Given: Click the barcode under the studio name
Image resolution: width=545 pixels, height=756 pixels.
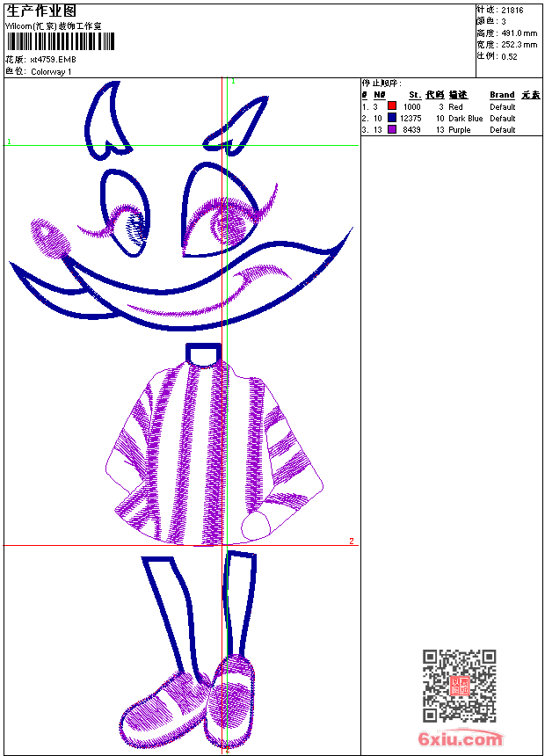Looking at the screenshot, I should 60,41.
